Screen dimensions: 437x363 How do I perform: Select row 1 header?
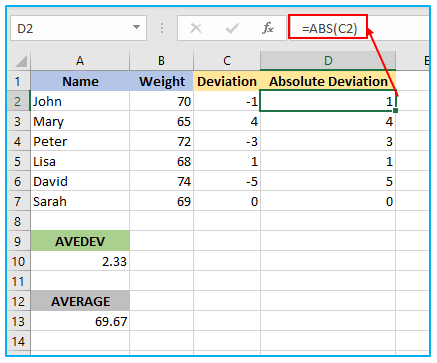coord(18,81)
